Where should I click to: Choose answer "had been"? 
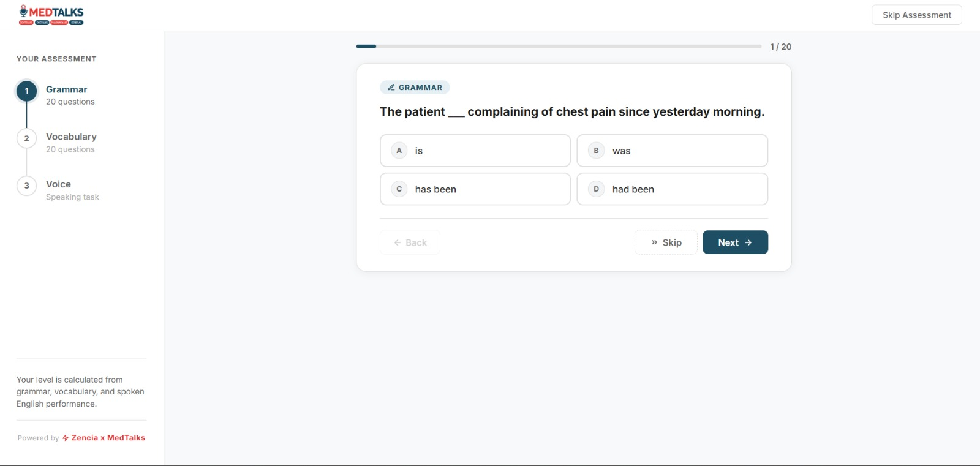point(673,189)
